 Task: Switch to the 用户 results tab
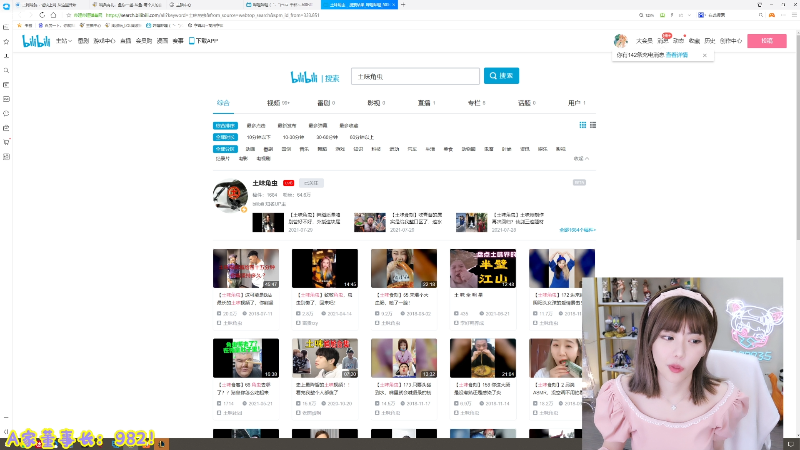tap(577, 103)
